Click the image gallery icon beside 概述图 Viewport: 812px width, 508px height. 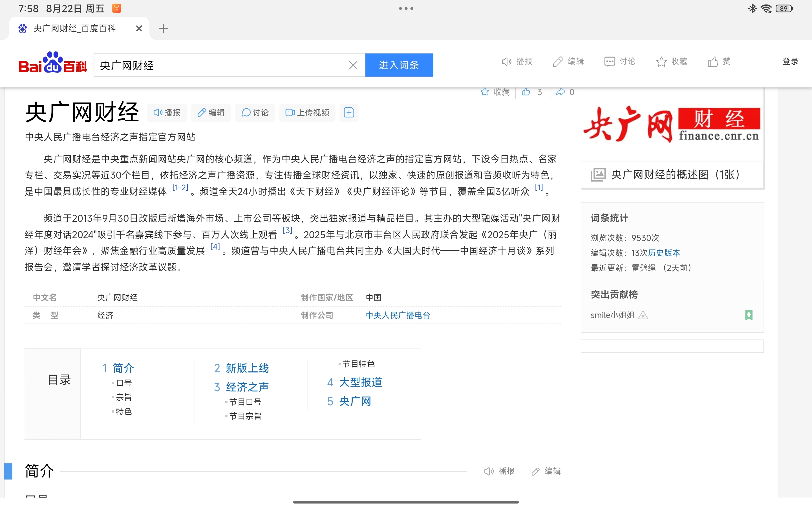[x=598, y=175]
